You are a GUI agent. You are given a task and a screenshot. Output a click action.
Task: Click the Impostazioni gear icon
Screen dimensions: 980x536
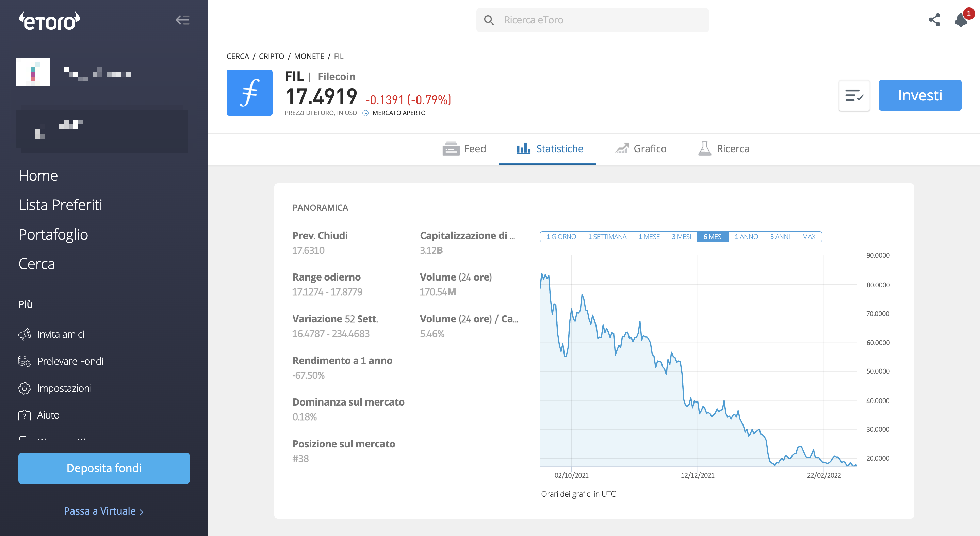[x=24, y=388]
